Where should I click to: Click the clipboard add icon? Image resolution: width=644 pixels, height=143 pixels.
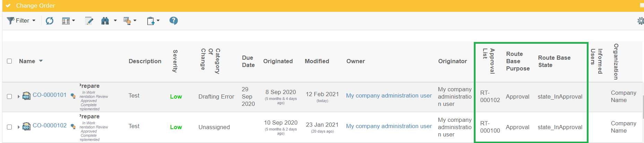pyautogui.click(x=150, y=21)
